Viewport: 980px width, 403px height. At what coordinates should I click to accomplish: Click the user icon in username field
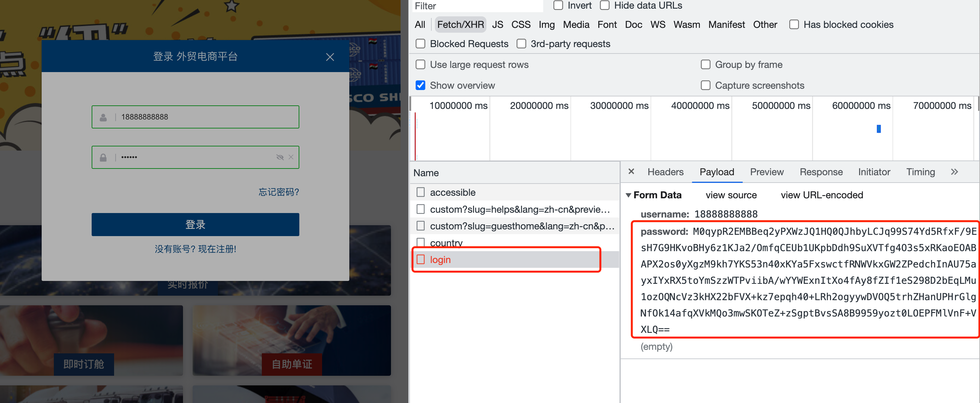click(x=103, y=118)
